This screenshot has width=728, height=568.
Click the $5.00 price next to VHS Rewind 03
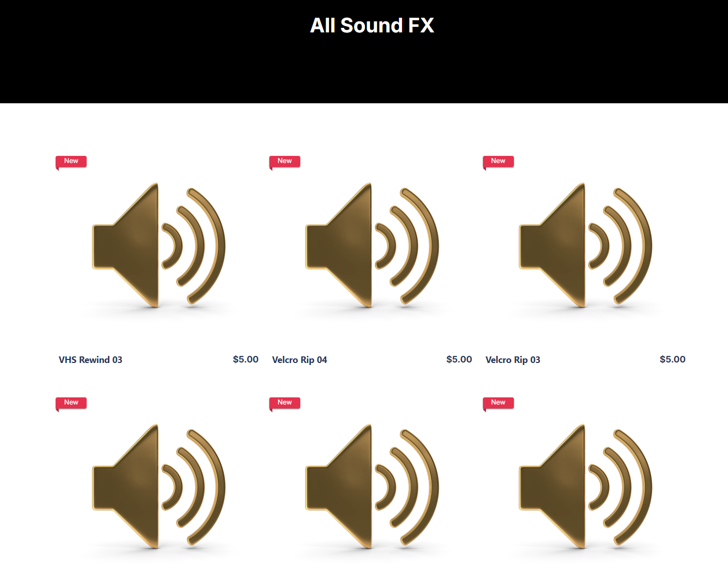246,359
